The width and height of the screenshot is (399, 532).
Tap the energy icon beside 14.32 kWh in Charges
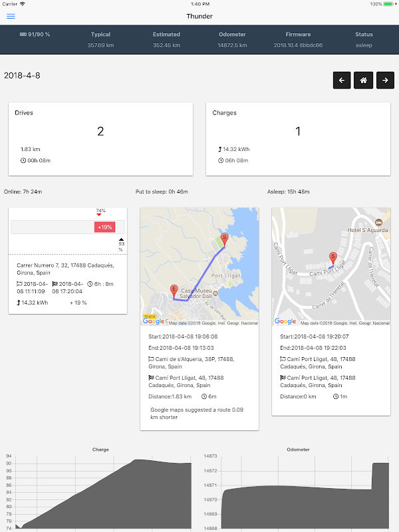pos(220,149)
